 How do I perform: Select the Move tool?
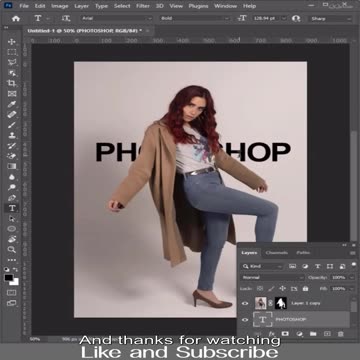click(x=12, y=42)
